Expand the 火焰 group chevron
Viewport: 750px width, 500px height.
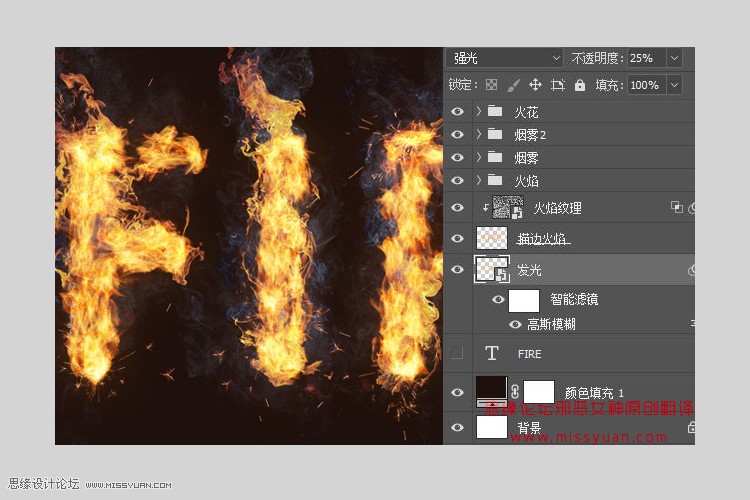point(478,180)
